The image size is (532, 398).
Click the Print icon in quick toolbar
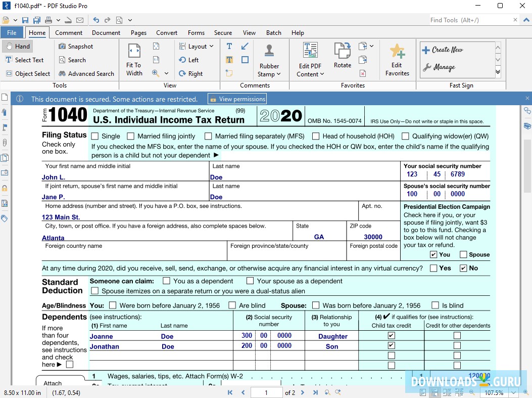(49, 20)
